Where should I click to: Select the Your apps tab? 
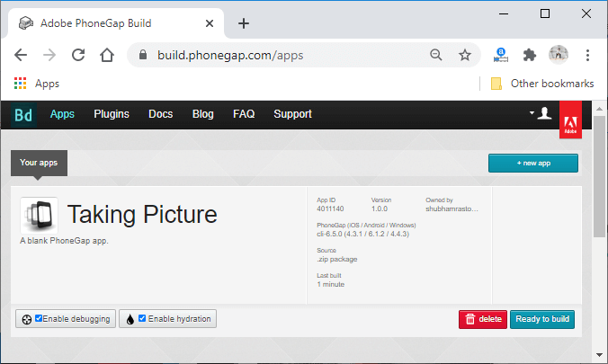(x=39, y=163)
